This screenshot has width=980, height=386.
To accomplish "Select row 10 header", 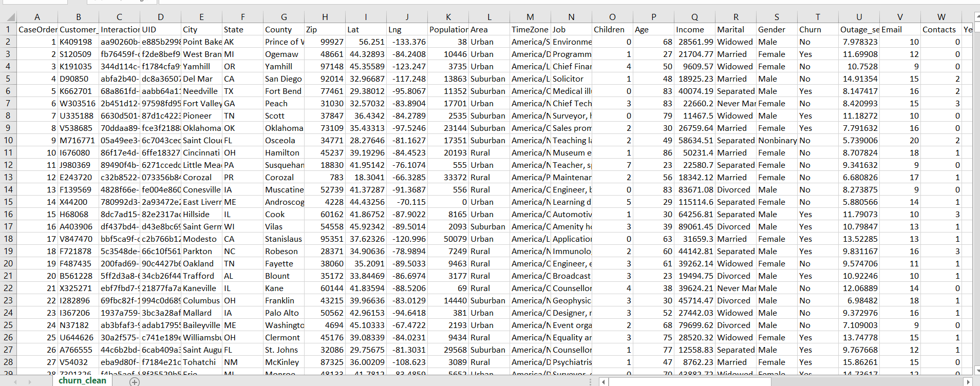I will point(8,140).
